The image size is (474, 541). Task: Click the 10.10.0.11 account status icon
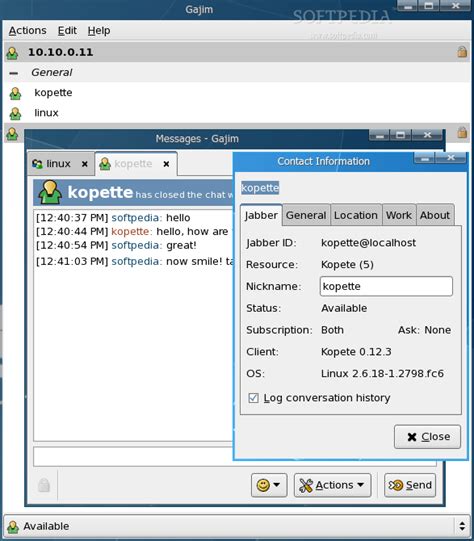tap(12, 52)
